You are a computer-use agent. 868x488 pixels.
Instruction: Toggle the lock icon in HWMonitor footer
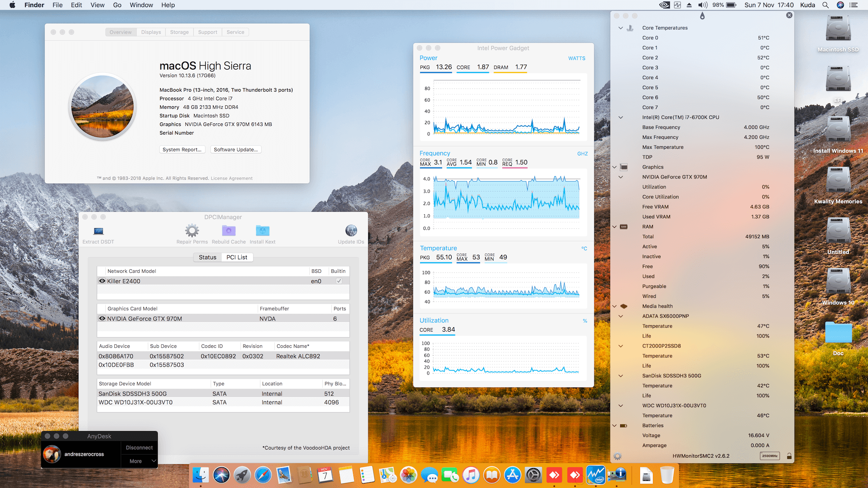[x=789, y=456]
